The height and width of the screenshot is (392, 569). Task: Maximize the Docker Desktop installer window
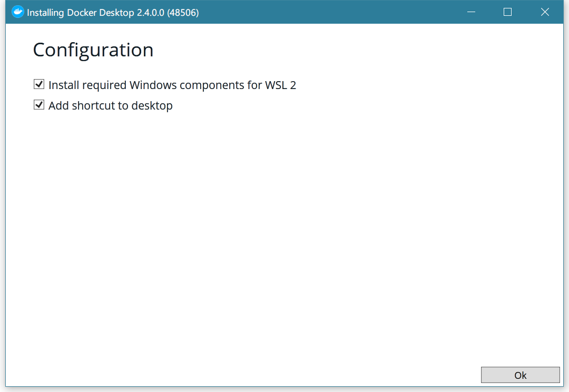508,12
